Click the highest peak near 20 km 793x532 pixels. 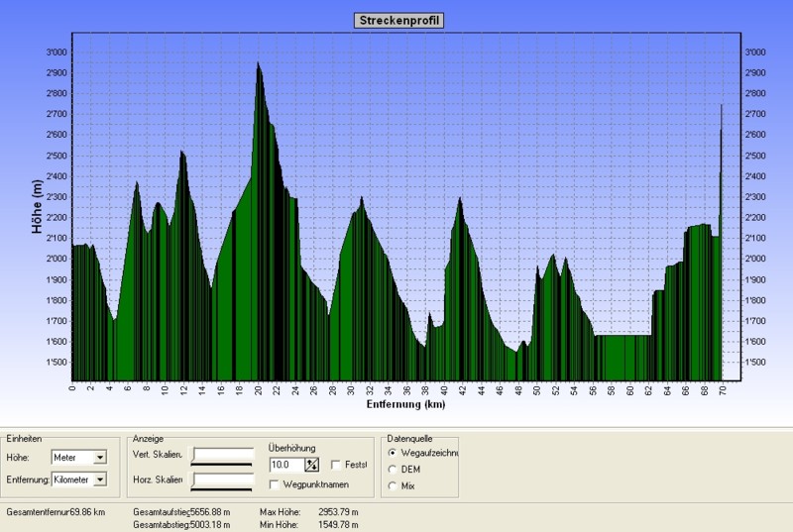point(258,63)
